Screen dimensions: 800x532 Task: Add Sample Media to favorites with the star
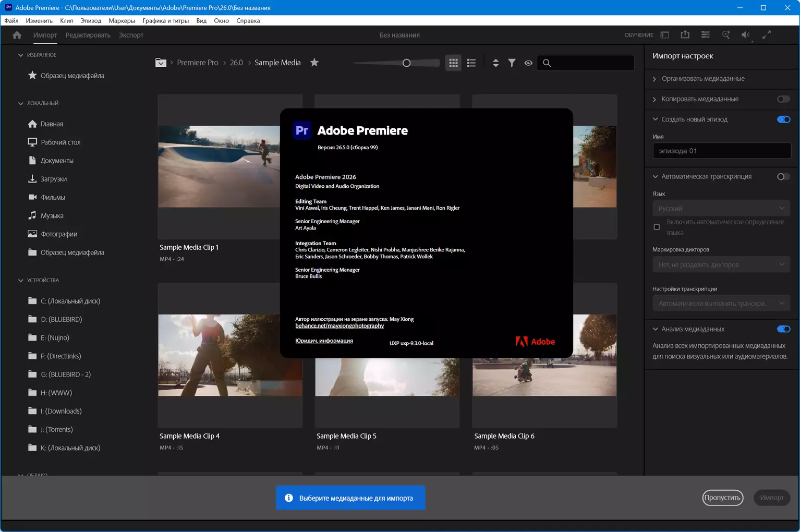tap(314, 63)
